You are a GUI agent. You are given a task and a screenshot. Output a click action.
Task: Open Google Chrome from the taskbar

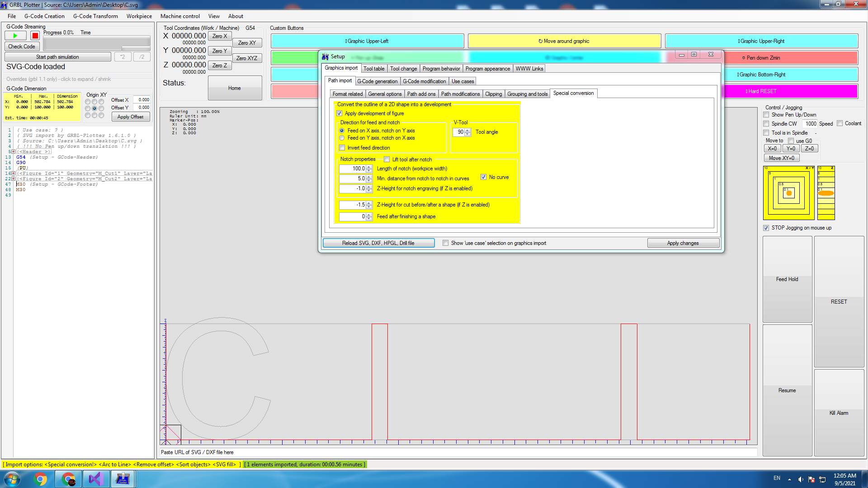(x=40, y=479)
